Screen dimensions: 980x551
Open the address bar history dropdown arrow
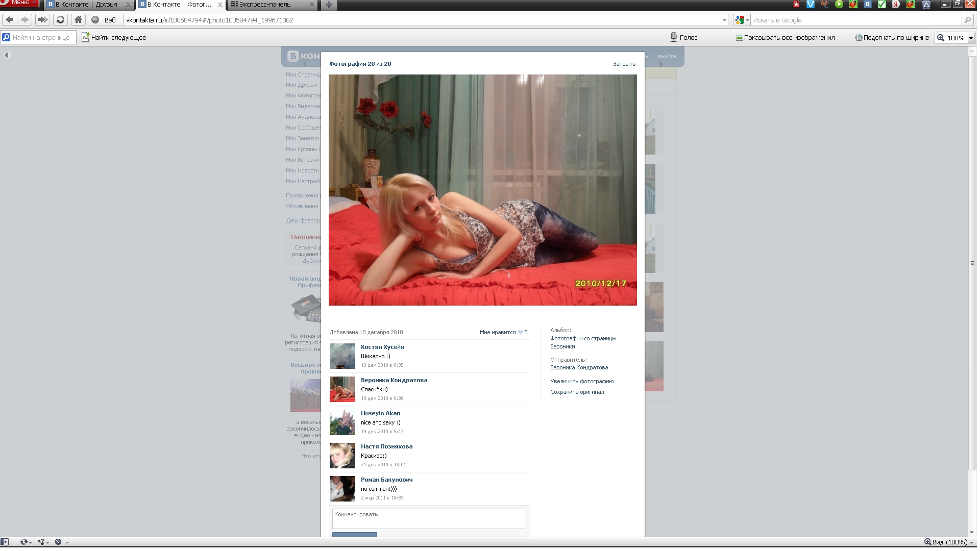tap(724, 20)
